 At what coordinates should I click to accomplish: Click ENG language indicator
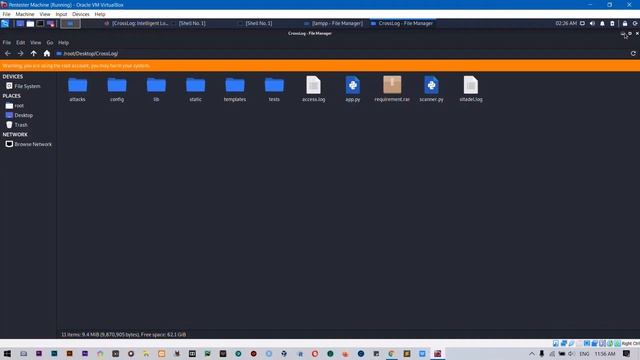pyautogui.click(x=584, y=354)
